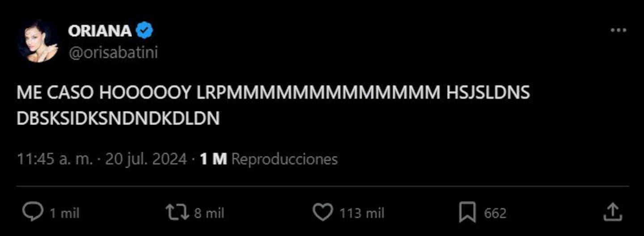Save the tweet with the bookmark icon
Image resolution: width=644 pixels, height=236 pixels.
[x=467, y=213]
